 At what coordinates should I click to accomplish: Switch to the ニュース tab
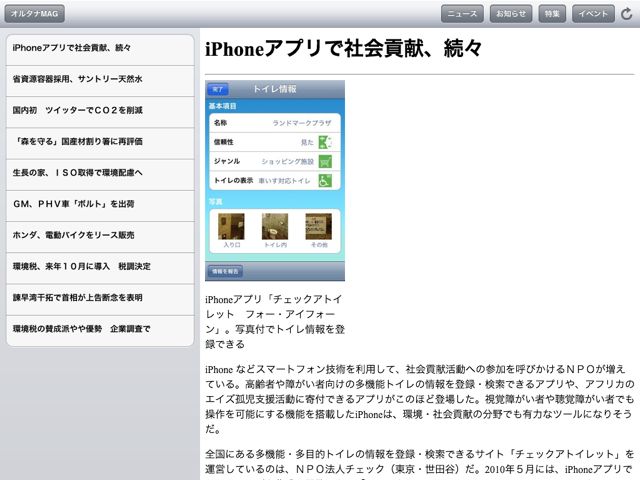462,14
